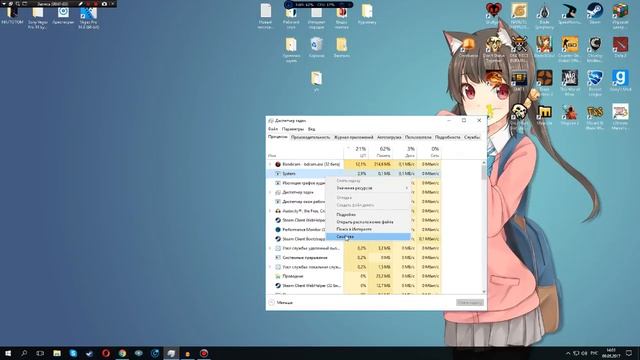The image size is (640, 360).
Task: Select Counter-Strike Global Offensive desktop icon
Action: (570, 48)
